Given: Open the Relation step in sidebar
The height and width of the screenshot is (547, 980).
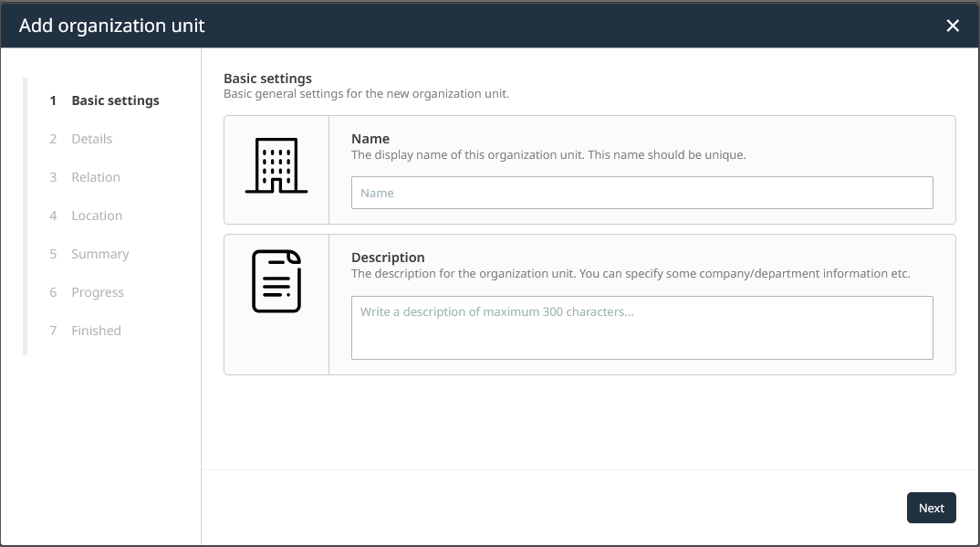Looking at the screenshot, I should 96,177.
